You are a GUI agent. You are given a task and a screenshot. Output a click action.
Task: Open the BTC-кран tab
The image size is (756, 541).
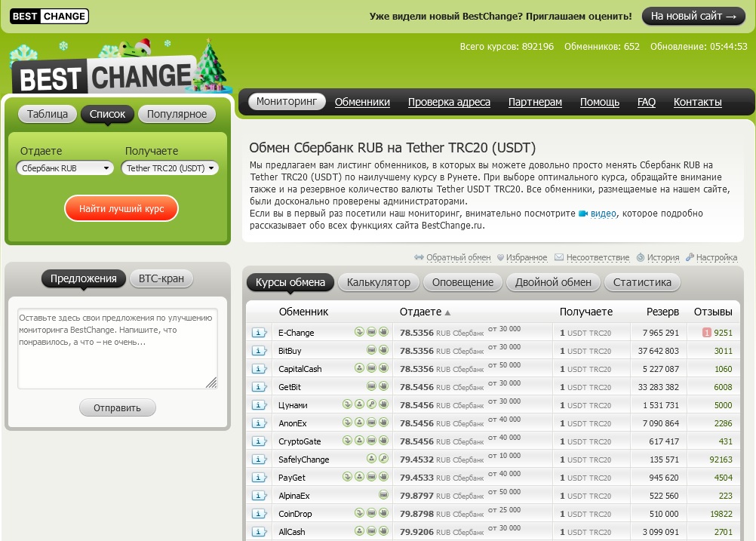pyautogui.click(x=161, y=278)
